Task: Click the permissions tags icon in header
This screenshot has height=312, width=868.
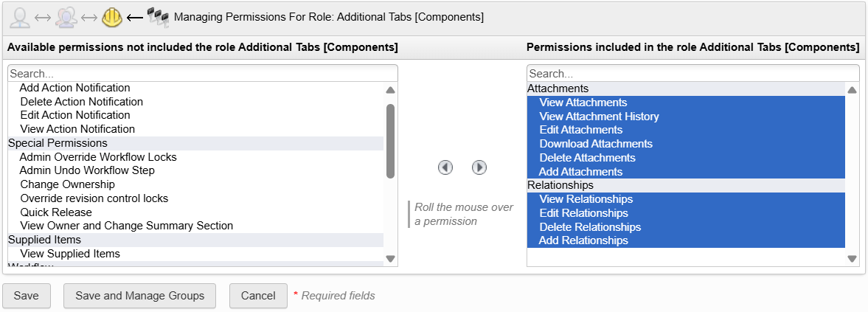Action: [x=158, y=17]
